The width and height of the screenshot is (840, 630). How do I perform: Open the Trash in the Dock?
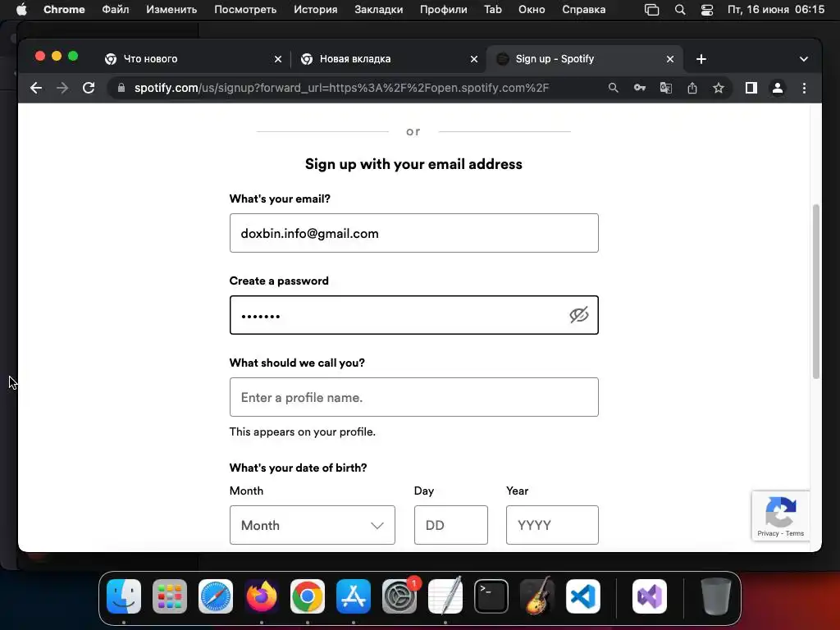point(715,596)
